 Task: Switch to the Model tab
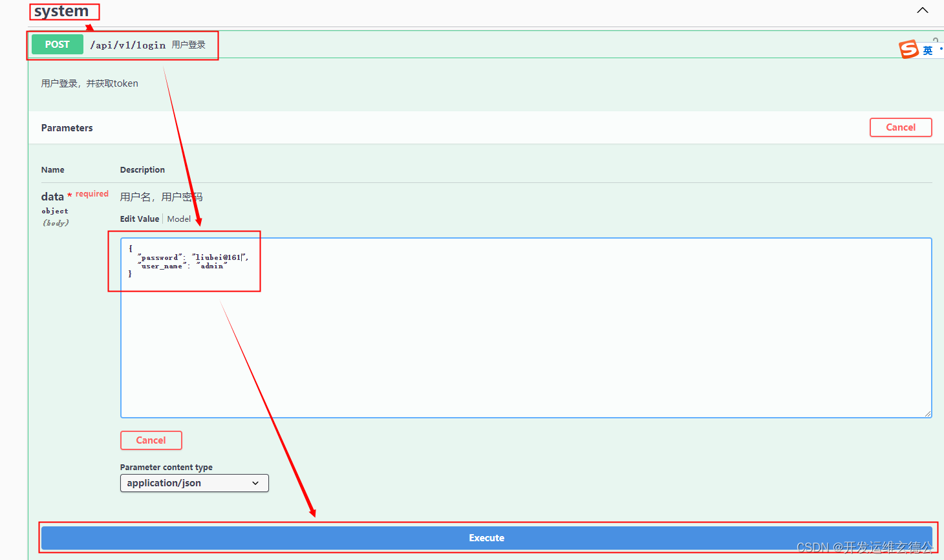(179, 219)
